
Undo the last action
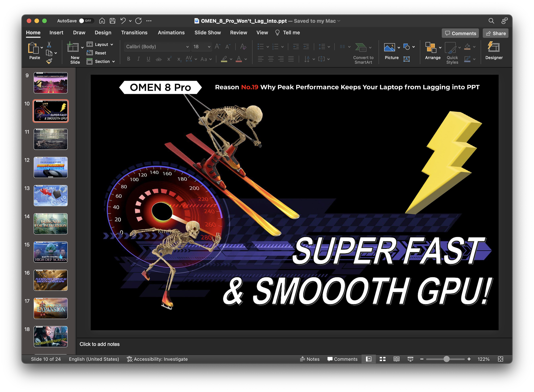(x=123, y=21)
